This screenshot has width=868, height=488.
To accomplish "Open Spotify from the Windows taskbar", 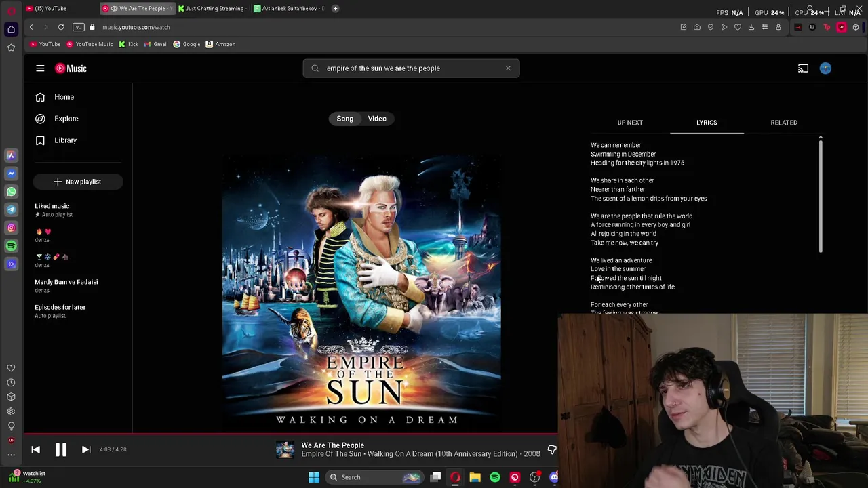I will click(x=495, y=477).
